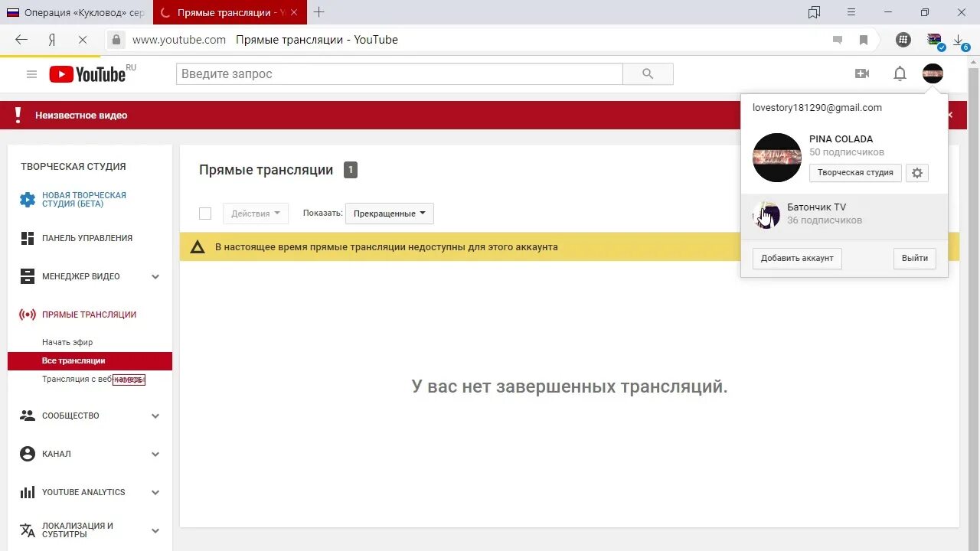Image resolution: width=980 pixels, height=551 pixels.
Task: Click the PINA COLADA channel name
Action: (841, 139)
